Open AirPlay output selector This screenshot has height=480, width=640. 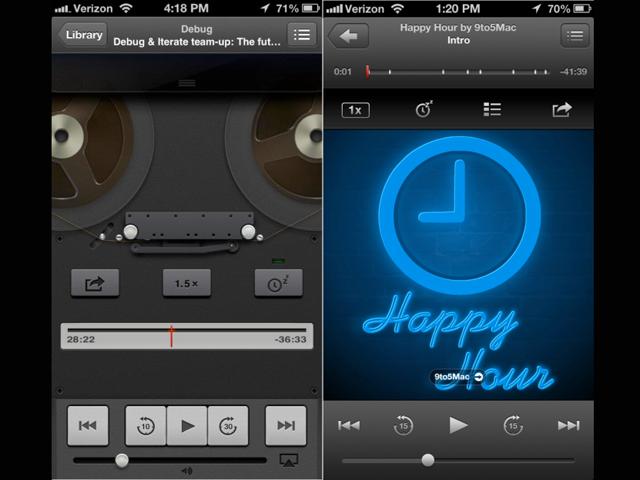[x=288, y=461]
